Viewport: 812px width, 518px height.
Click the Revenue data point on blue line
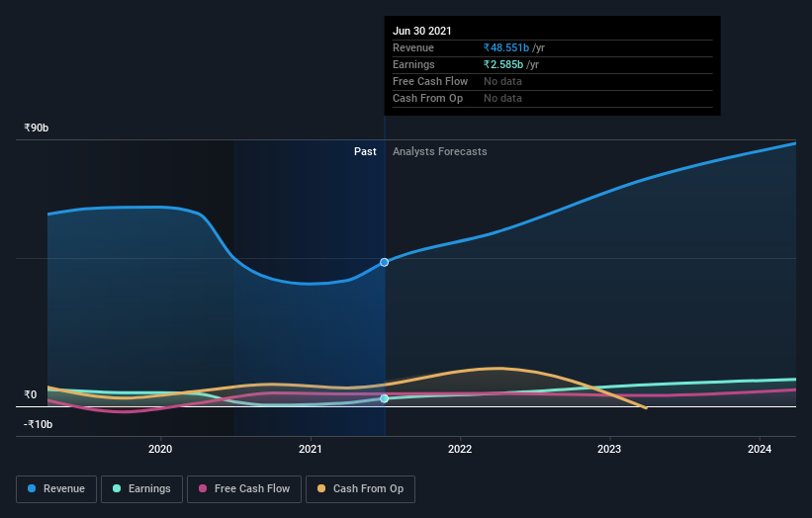point(385,262)
